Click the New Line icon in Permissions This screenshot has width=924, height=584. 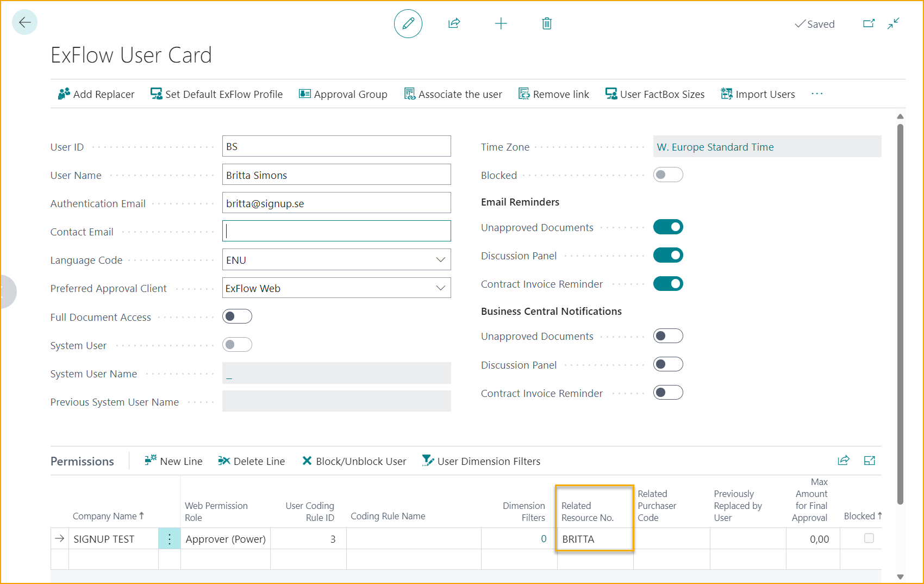(x=151, y=461)
